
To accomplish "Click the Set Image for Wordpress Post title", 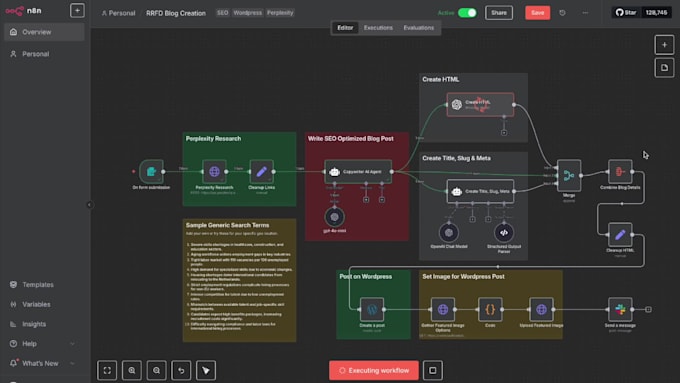I will tap(463, 277).
